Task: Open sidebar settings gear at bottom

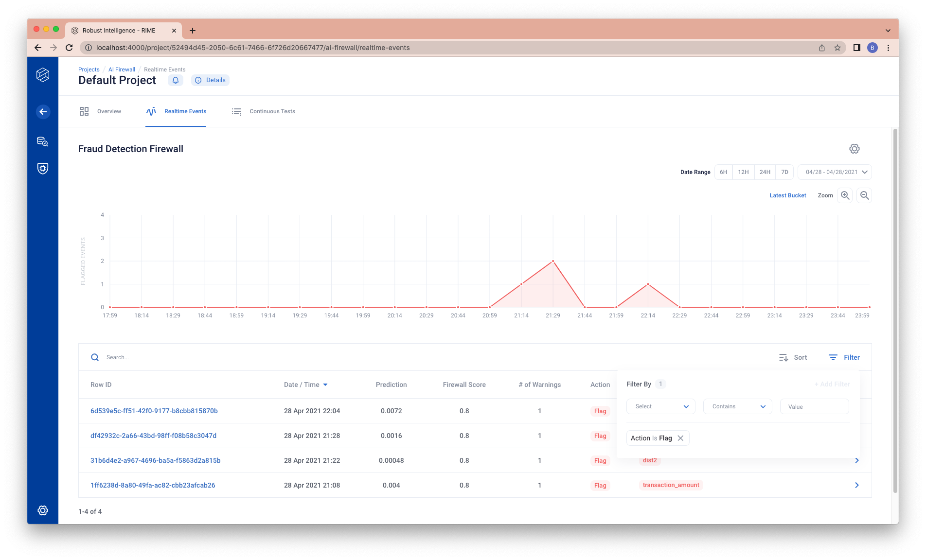Action: pyautogui.click(x=43, y=510)
